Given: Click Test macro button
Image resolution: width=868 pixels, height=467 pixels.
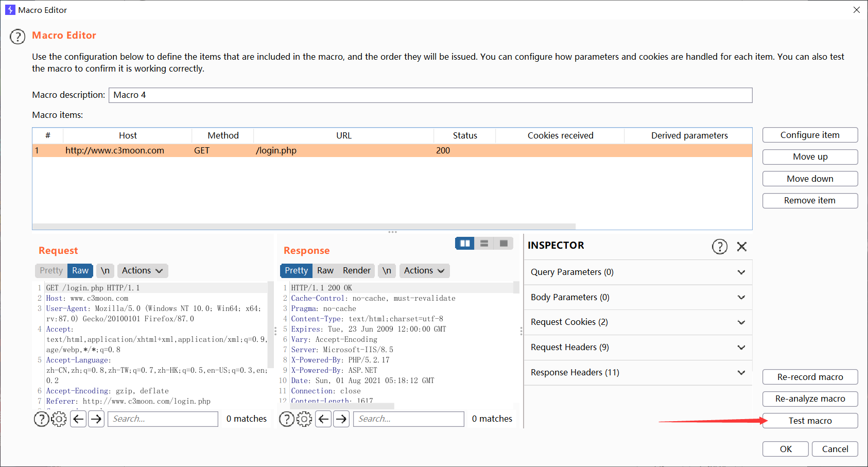Looking at the screenshot, I should tap(810, 421).
